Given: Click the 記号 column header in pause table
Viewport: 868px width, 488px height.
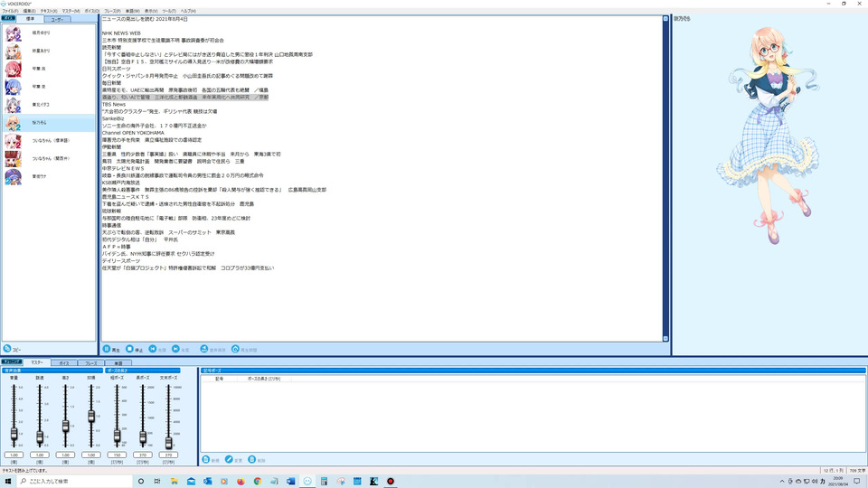Looking at the screenshot, I should click(219, 379).
